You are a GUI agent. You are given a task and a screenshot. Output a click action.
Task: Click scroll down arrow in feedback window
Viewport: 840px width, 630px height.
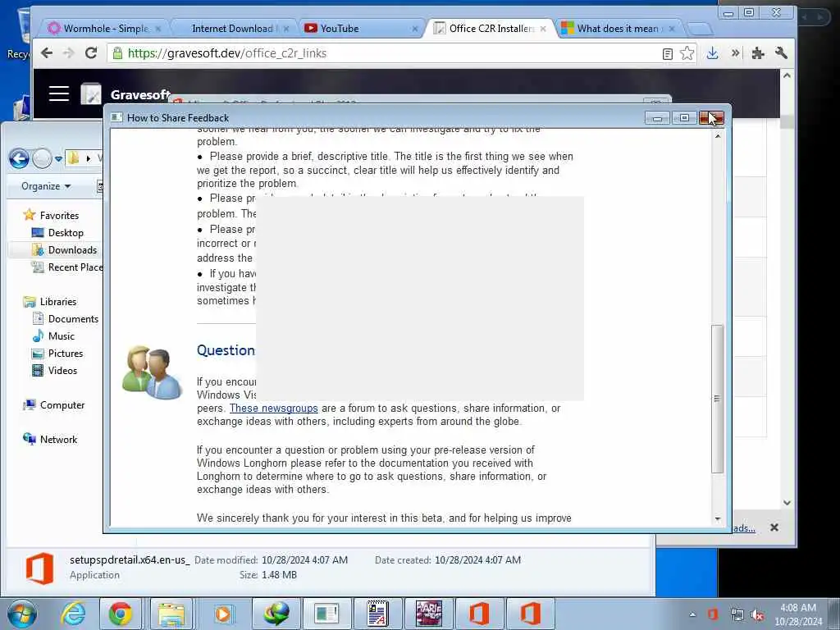click(717, 519)
